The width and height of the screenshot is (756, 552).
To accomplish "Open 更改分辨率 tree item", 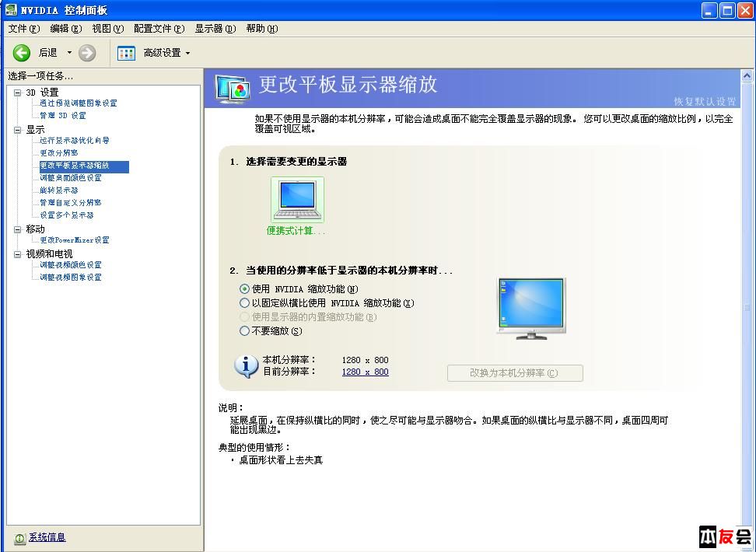I will [59, 153].
